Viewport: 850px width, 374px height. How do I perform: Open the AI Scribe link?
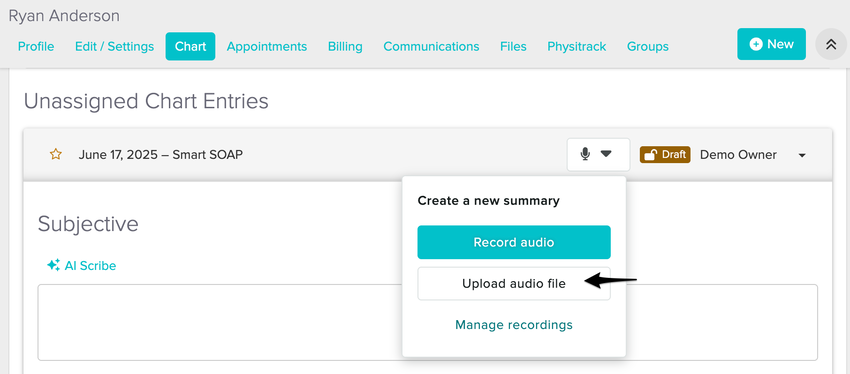coord(90,266)
